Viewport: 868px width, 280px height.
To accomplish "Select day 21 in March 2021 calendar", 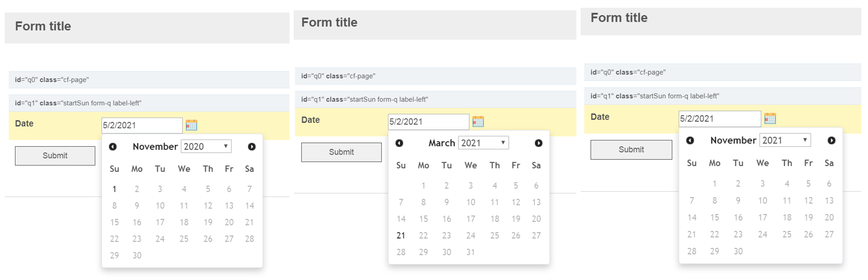I will coord(401,235).
